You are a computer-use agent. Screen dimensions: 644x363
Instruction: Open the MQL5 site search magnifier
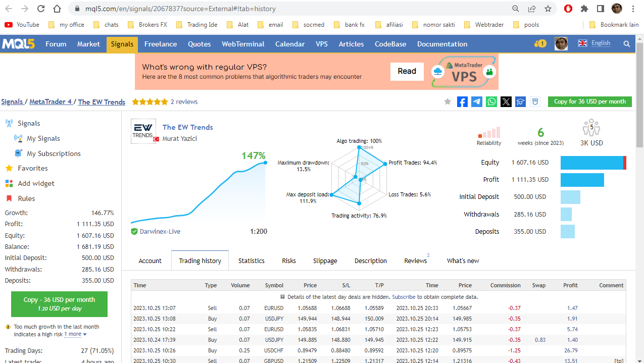pos(627,44)
